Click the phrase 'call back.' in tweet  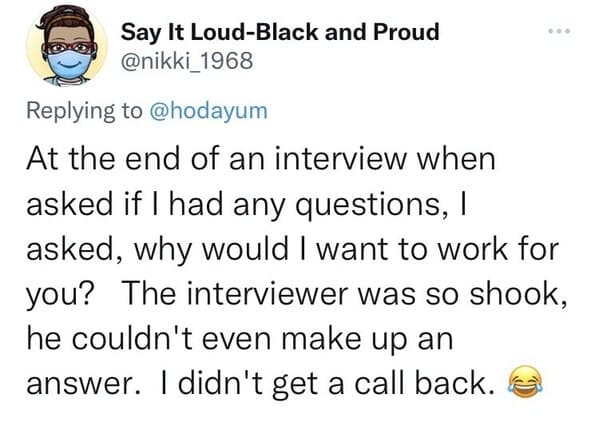pyautogui.click(x=424, y=383)
